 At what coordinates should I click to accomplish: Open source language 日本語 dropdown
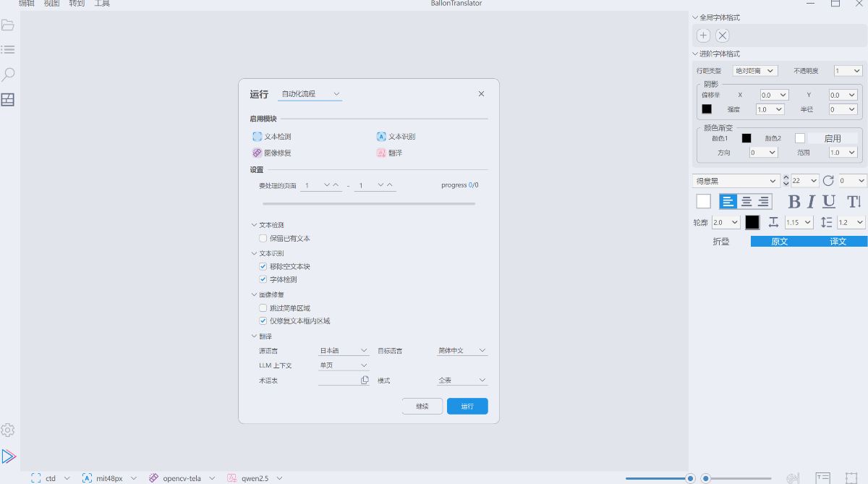pos(344,351)
